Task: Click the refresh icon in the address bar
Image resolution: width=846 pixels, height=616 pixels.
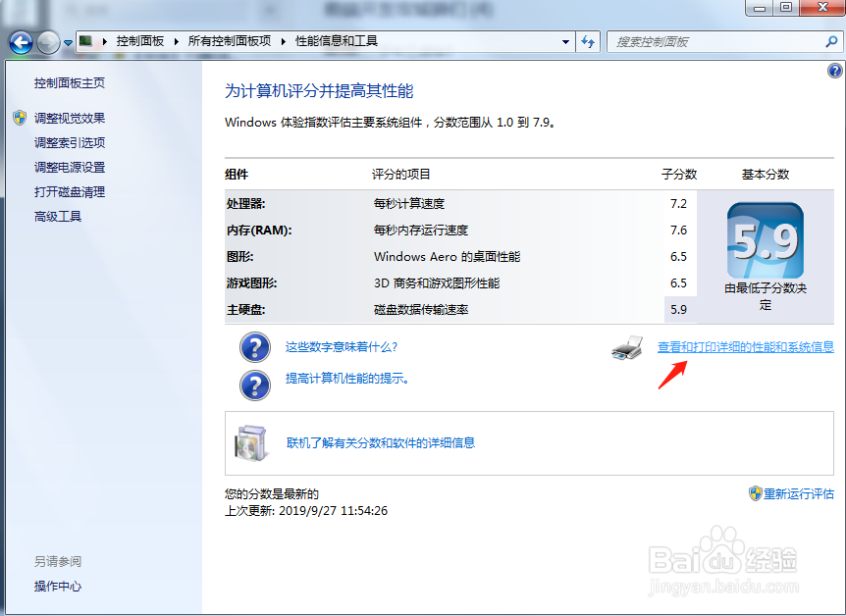Action: tap(587, 41)
